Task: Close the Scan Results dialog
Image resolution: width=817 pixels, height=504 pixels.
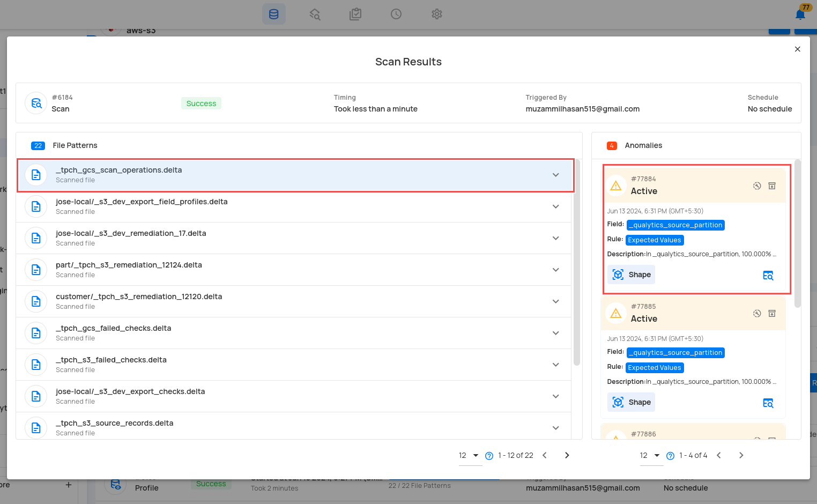Action: tap(798, 49)
